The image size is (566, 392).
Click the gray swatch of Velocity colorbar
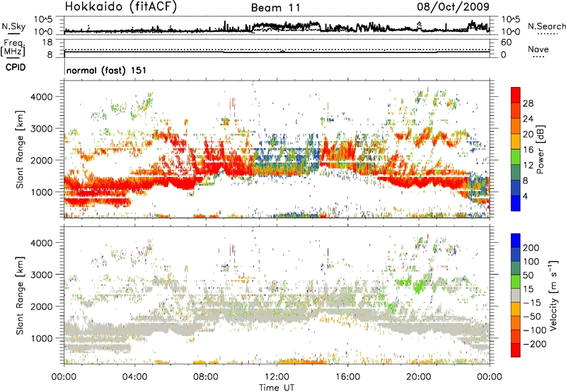click(x=516, y=295)
